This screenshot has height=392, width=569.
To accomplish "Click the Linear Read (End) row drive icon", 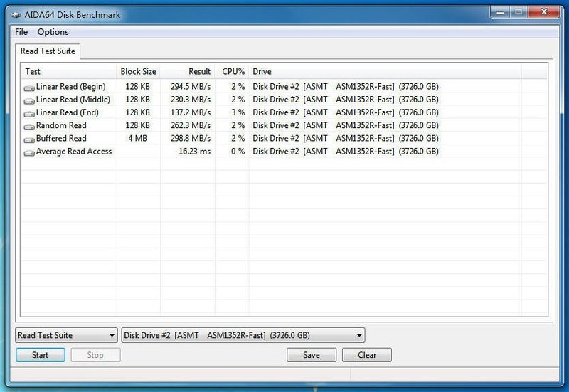I will pyautogui.click(x=29, y=114).
